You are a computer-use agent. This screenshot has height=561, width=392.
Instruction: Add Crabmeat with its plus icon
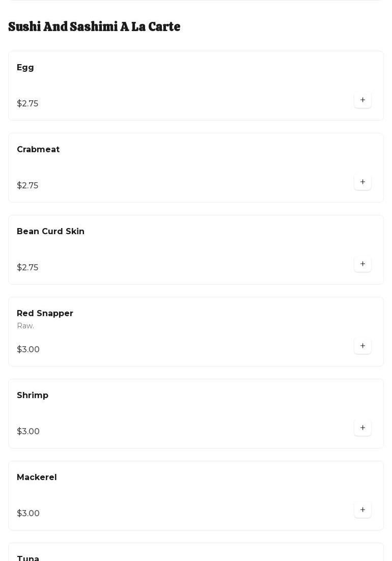pyautogui.click(x=362, y=182)
